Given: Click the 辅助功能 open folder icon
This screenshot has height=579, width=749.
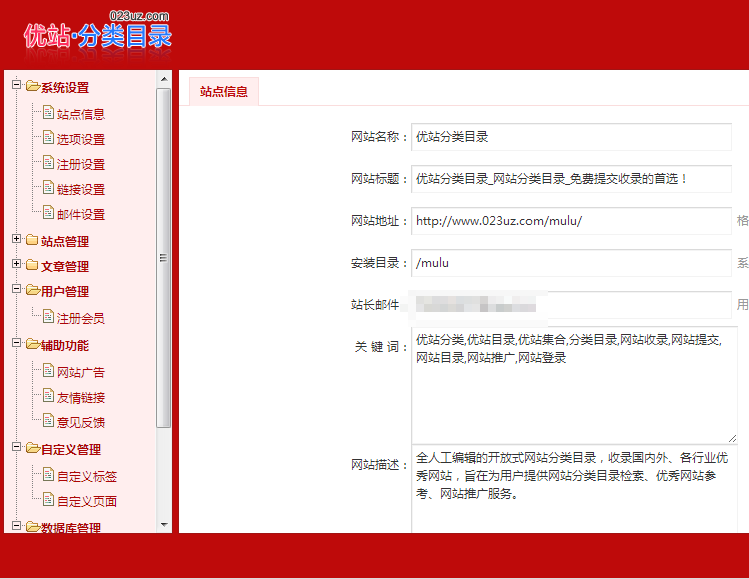Looking at the screenshot, I should pos(32,344).
